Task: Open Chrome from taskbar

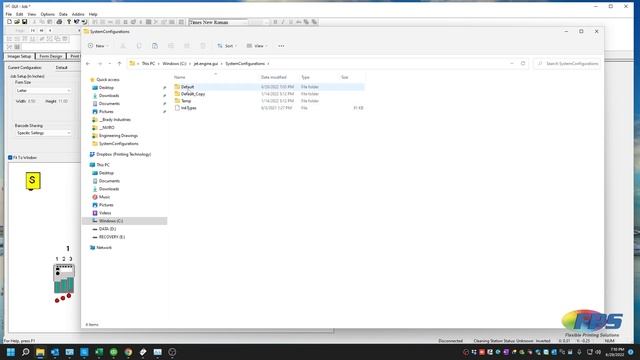Action: click(x=128, y=352)
